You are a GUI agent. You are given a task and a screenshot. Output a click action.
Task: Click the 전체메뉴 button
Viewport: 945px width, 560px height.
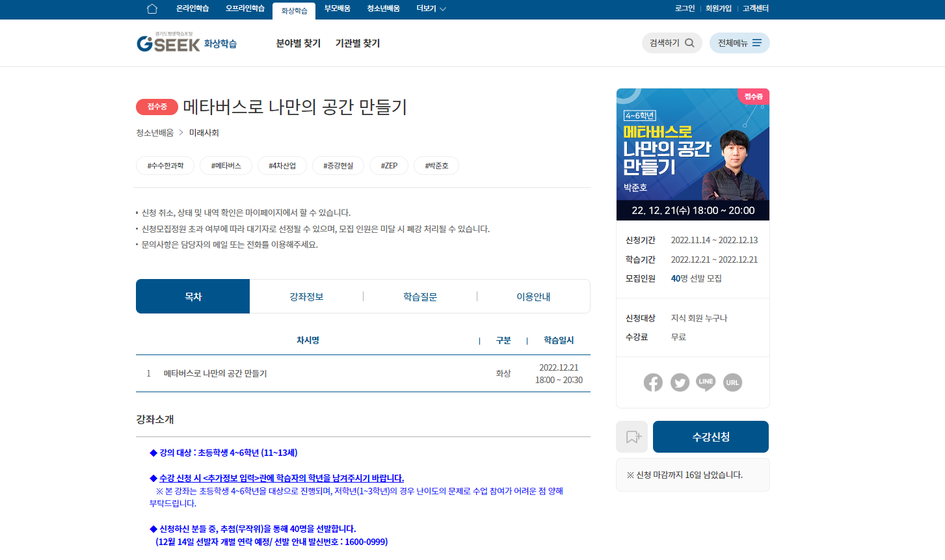739,43
